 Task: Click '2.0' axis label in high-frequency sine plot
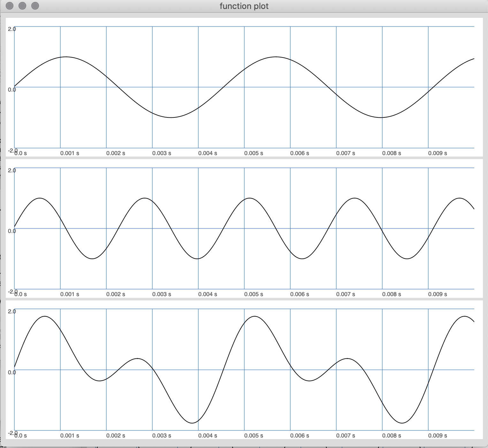tap(12, 170)
